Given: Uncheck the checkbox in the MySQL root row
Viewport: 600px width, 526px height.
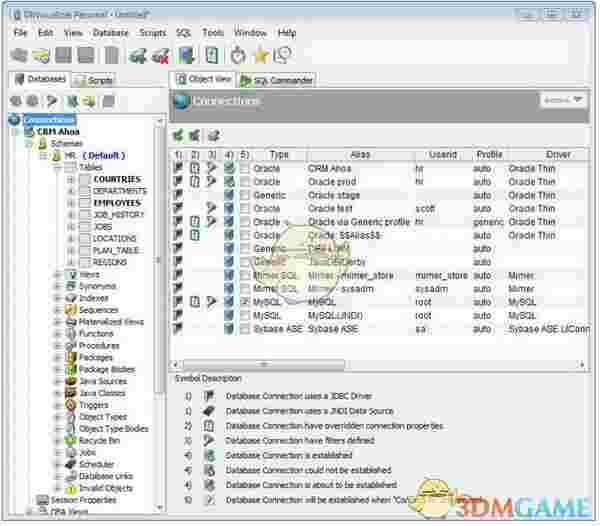Looking at the screenshot, I should 245,302.
